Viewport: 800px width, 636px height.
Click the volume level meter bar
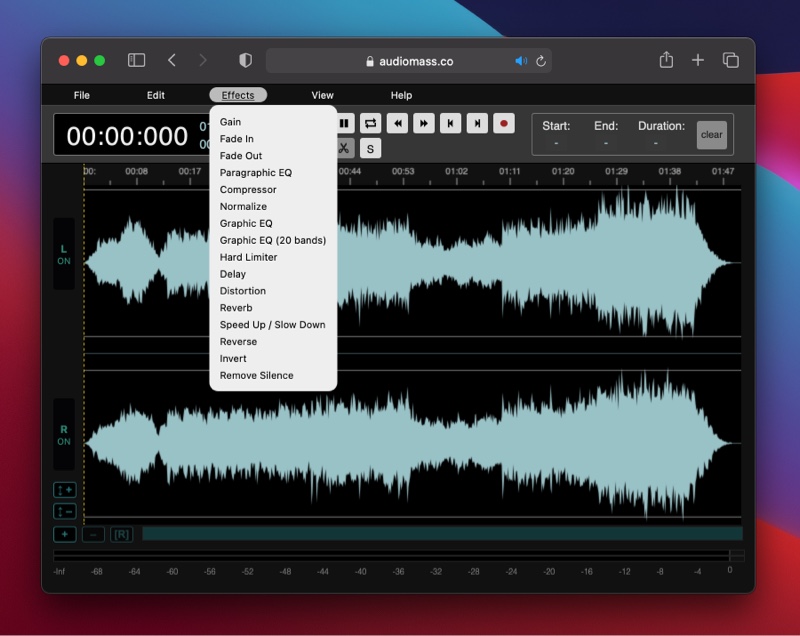pyautogui.click(x=398, y=555)
